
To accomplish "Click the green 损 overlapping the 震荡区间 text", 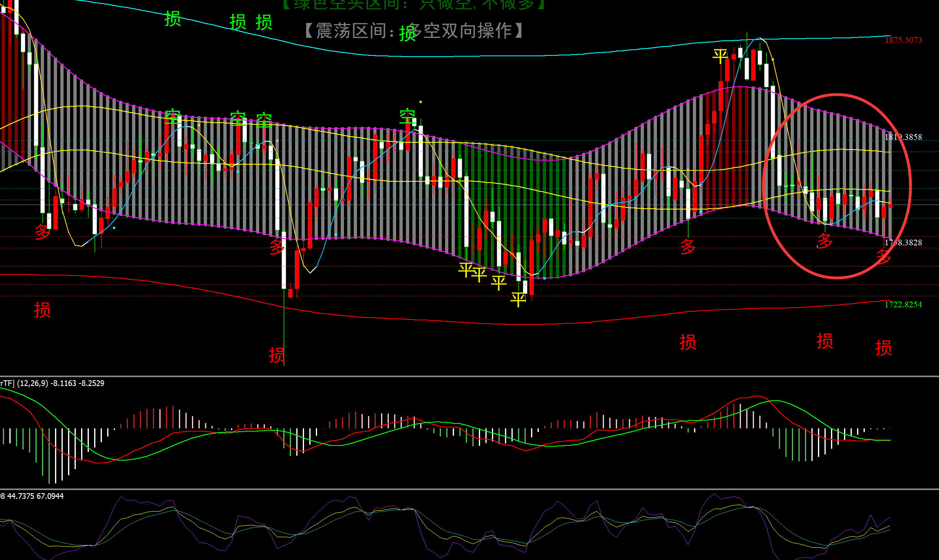I will (x=407, y=33).
